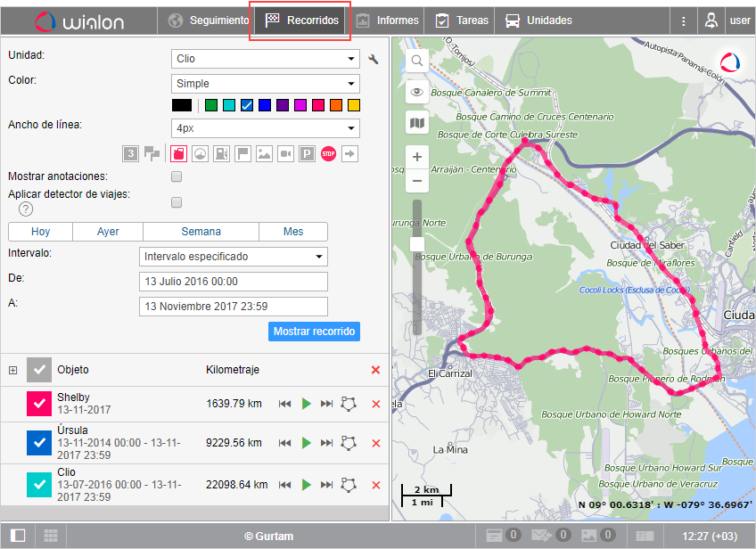The height and width of the screenshot is (549, 756).
Task: Click the map search magnifier icon
Action: pos(416,61)
